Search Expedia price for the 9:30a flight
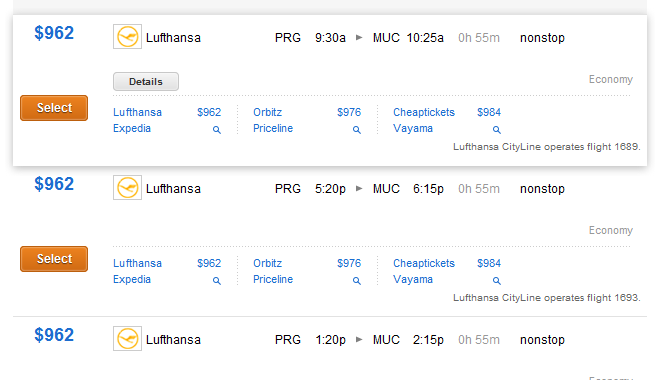This screenshot has width=662, height=380. 217,130
